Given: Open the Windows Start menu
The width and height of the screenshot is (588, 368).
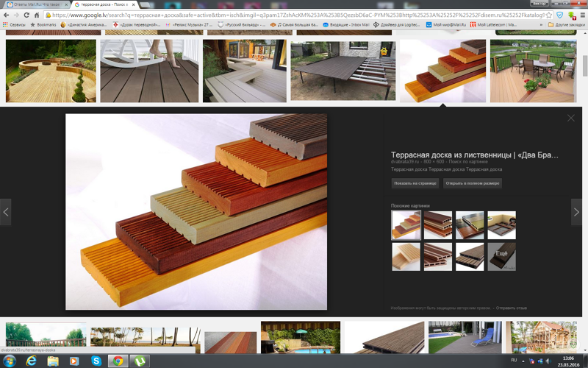Looking at the screenshot, I should click(x=9, y=361).
